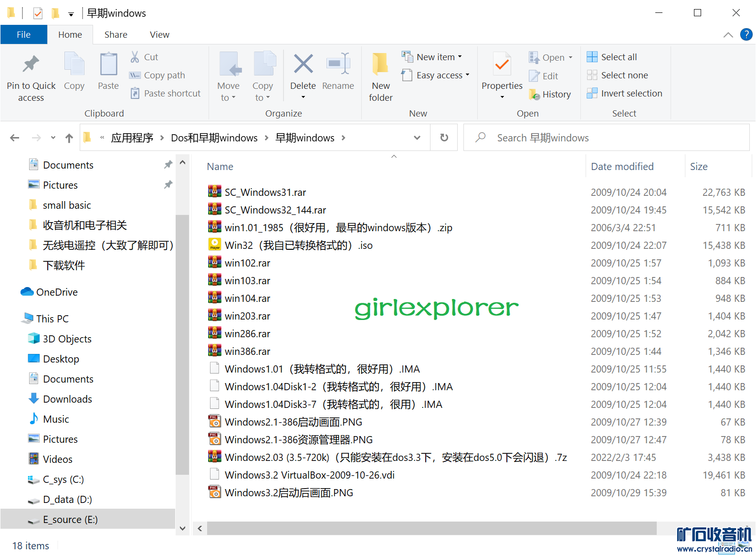Click the Select none icon
The height and width of the screenshot is (555, 756).
(592, 75)
